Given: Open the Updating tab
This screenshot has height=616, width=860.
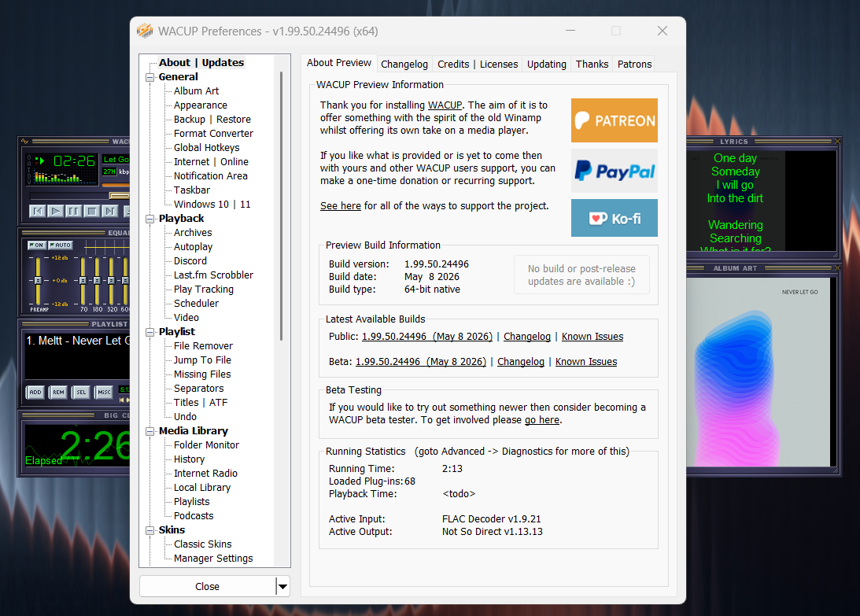Looking at the screenshot, I should pyautogui.click(x=546, y=65).
